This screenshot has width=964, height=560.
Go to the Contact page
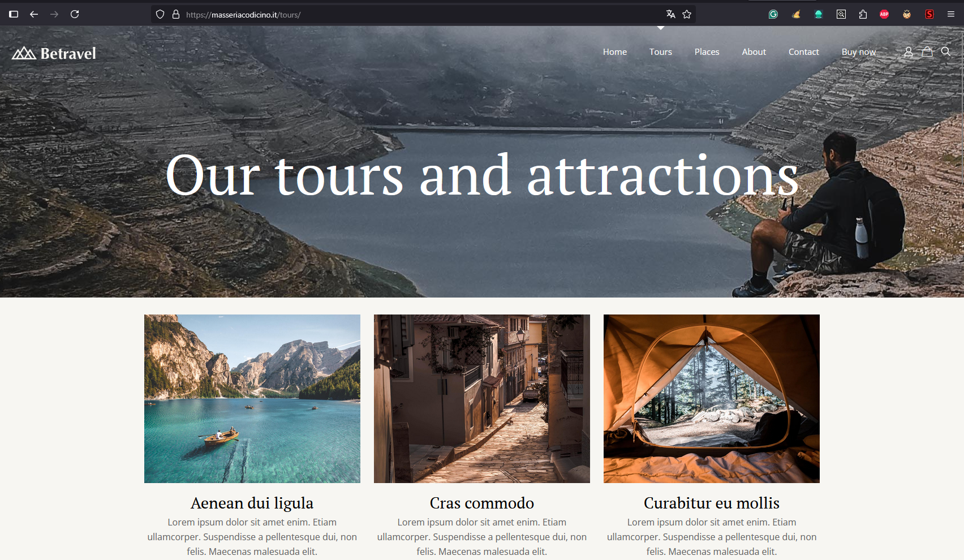803,51
